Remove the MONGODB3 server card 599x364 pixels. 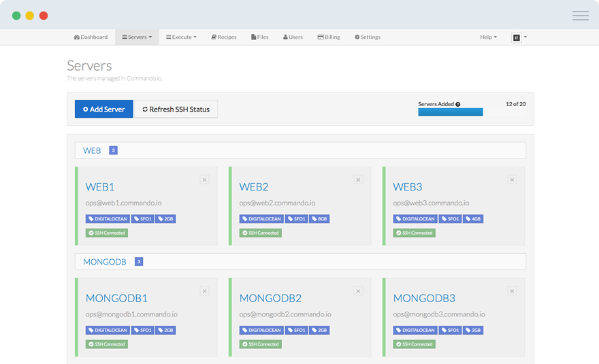click(513, 291)
